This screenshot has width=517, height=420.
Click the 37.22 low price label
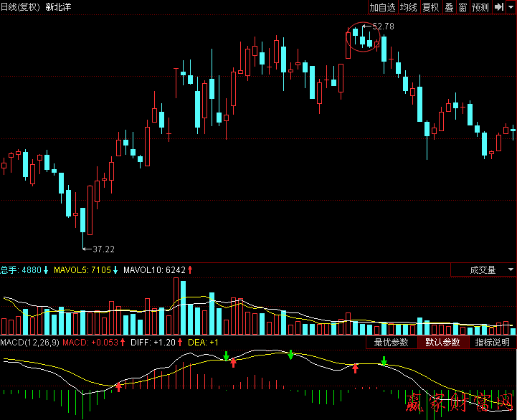(x=103, y=249)
